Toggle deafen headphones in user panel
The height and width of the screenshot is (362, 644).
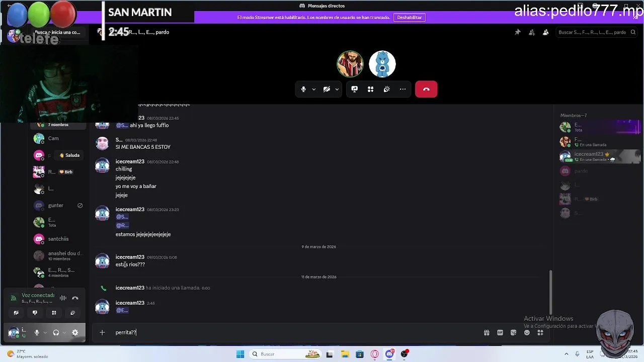56,332
